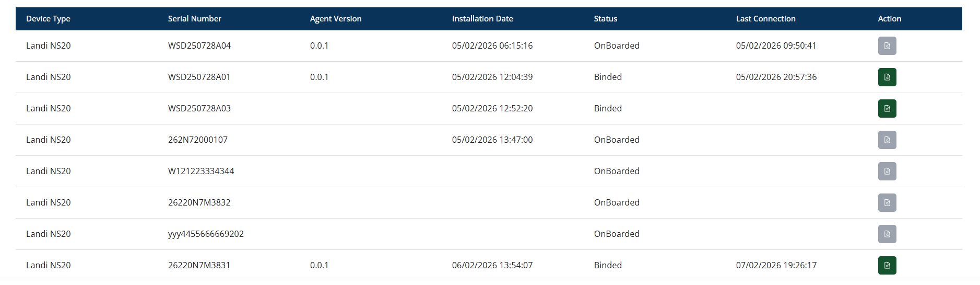Click action icon for serial WSD250728A04
Image resolution: width=980 pixels, height=285 pixels.
tap(887, 46)
